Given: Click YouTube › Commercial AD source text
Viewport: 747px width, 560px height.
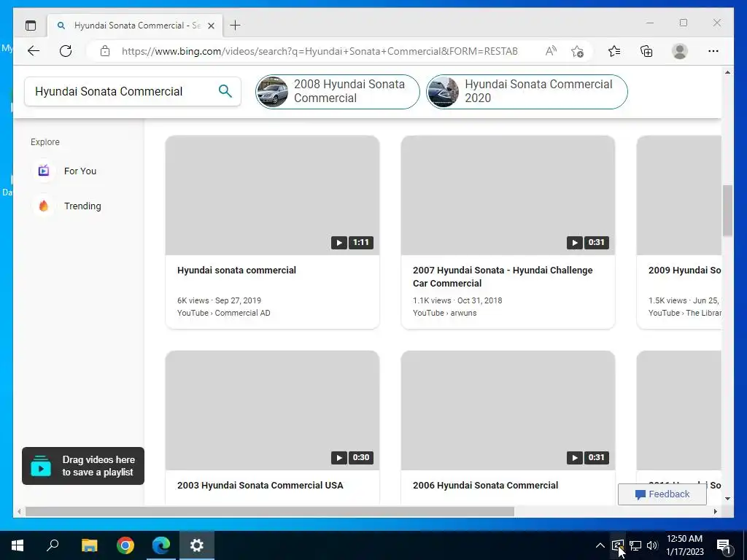Looking at the screenshot, I should pyautogui.click(x=223, y=313).
